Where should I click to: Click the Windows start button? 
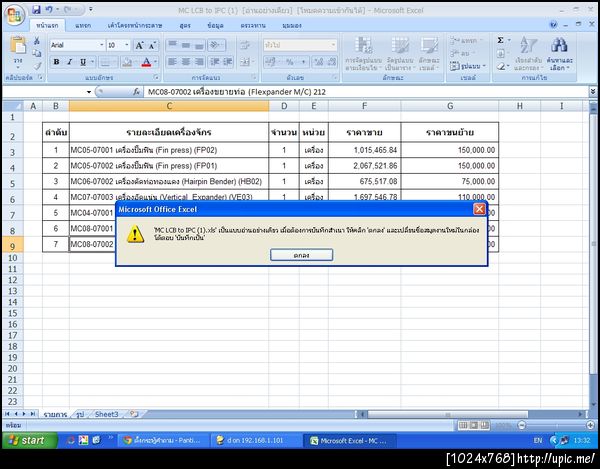point(29,441)
